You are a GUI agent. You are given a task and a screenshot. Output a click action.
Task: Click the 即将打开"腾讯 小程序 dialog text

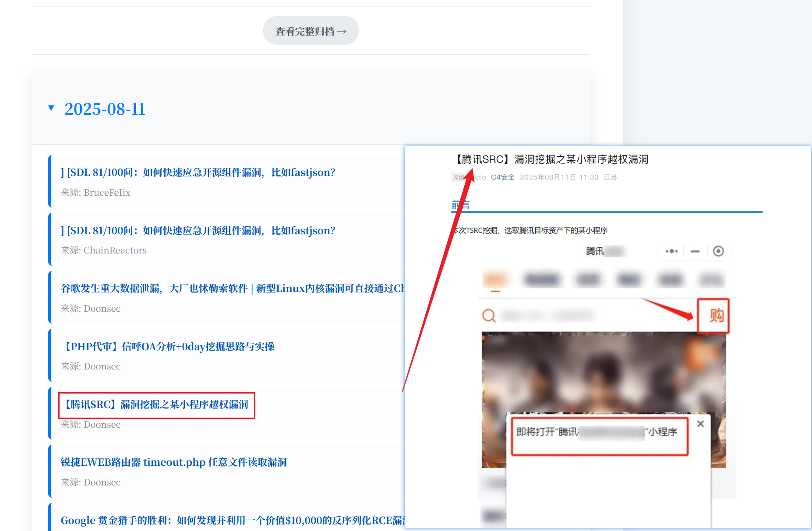coord(597,432)
